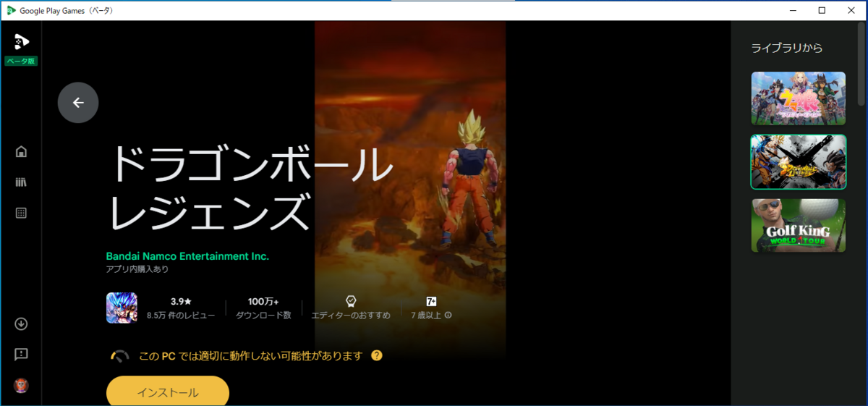This screenshot has width=868, height=406.
Task: Open Bandai Namco Entertainment Inc. developer link
Action: [187, 256]
